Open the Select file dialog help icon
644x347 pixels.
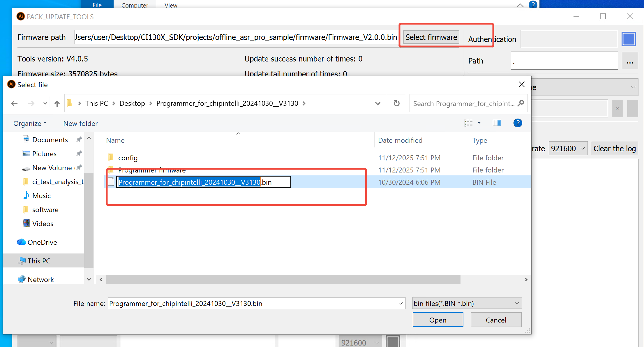[518, 123]
